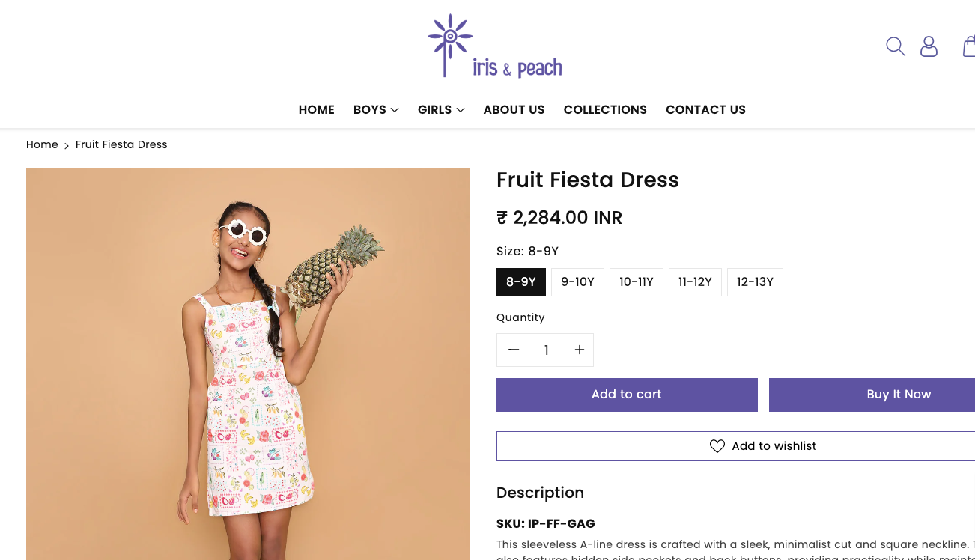Click the iris & peach logo

(x=495, y=46)
